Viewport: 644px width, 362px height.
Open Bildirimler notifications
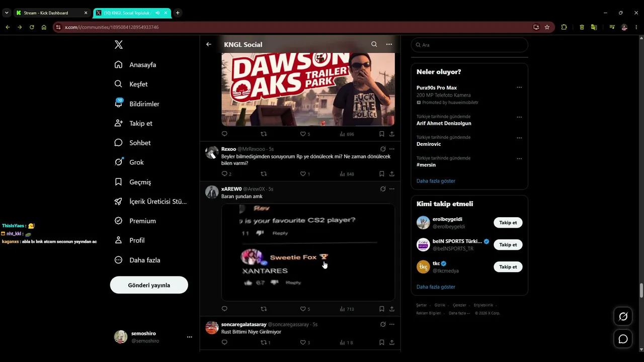137,104
